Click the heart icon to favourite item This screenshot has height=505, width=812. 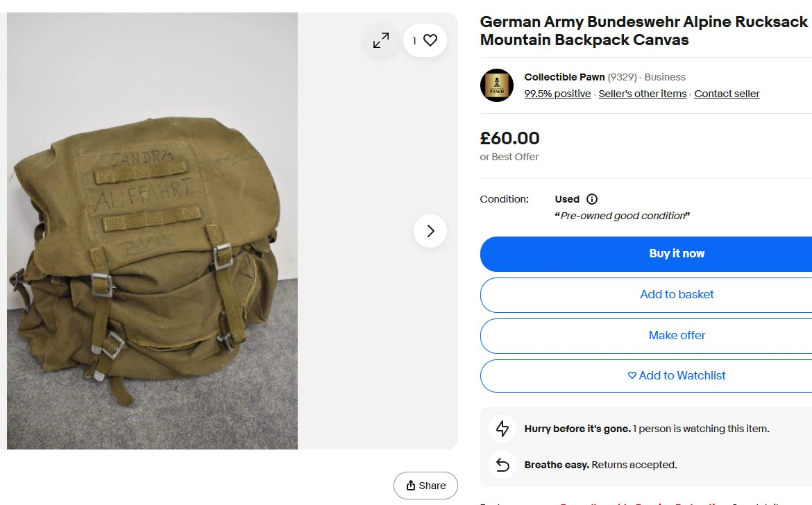tap(430, 41)
